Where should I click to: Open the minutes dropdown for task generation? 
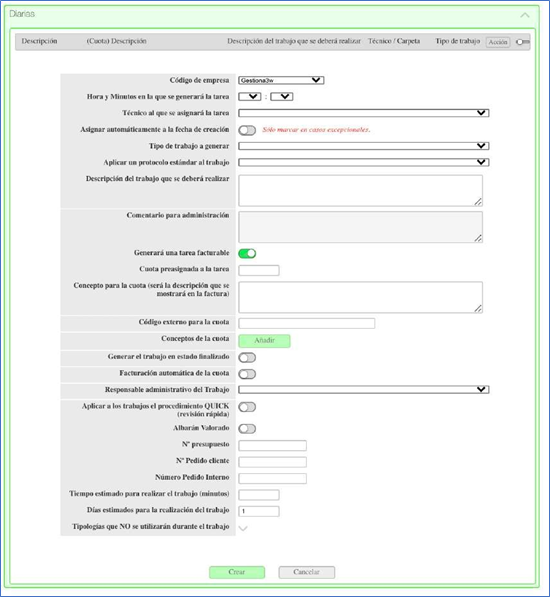pos(281,96)
